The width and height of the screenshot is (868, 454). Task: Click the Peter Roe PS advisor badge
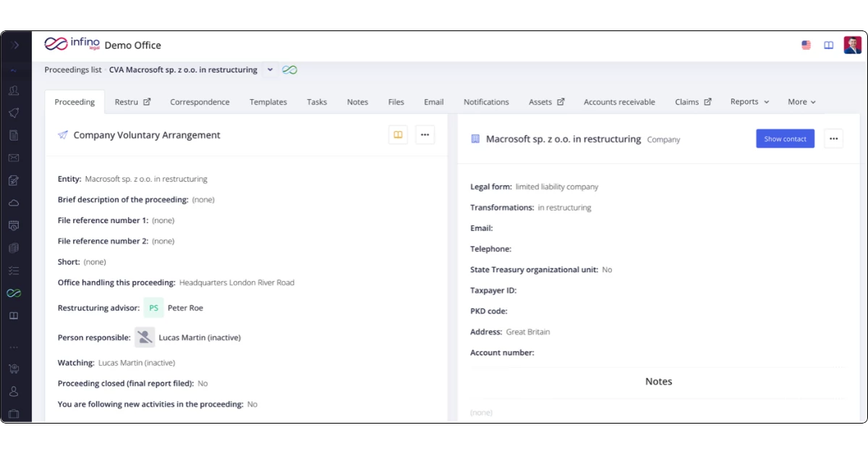coord(153,308)
